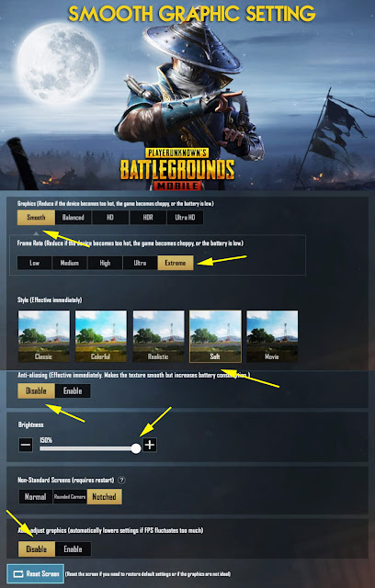Screen dimensions: 375x588
Task: Pick the Colorful style thumbnail
Action: [x=101, y=336]
